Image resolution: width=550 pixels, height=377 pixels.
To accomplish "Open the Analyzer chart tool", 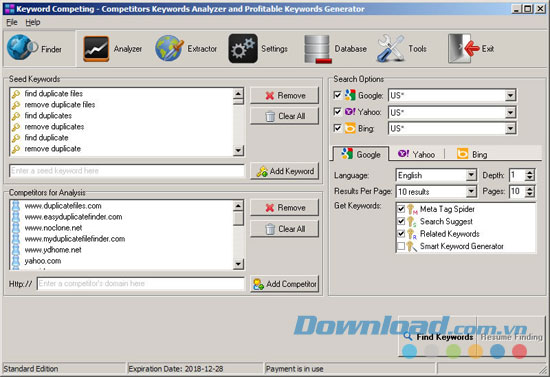I will click(x=96, y=48).
